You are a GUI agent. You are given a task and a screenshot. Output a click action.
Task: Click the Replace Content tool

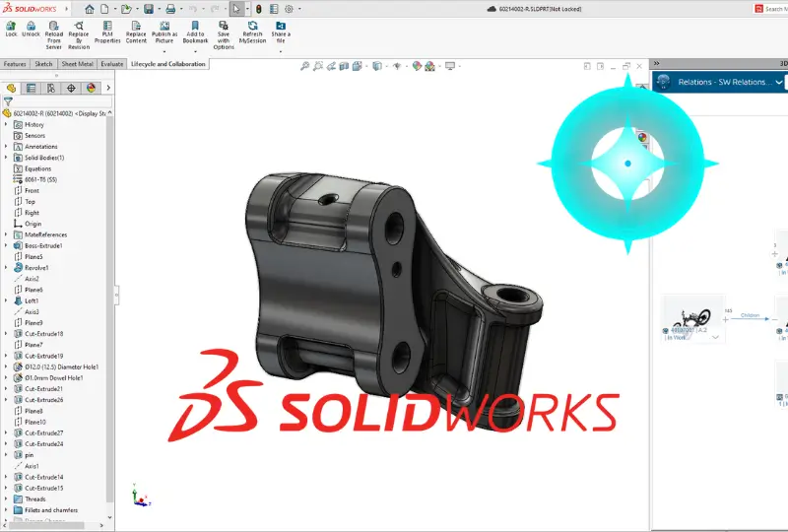coord(136,33)
